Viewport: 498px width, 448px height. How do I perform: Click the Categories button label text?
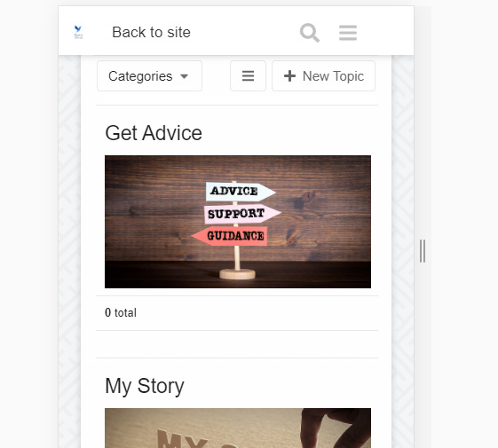[140, 76]
